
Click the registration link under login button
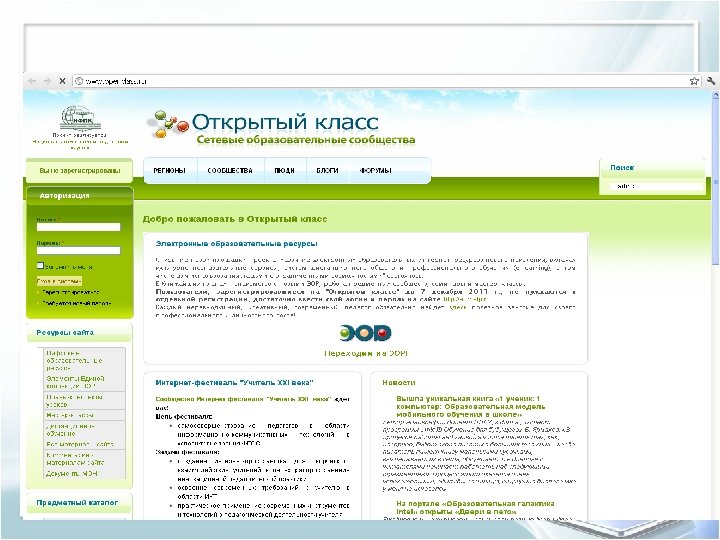tap(70, 292)
